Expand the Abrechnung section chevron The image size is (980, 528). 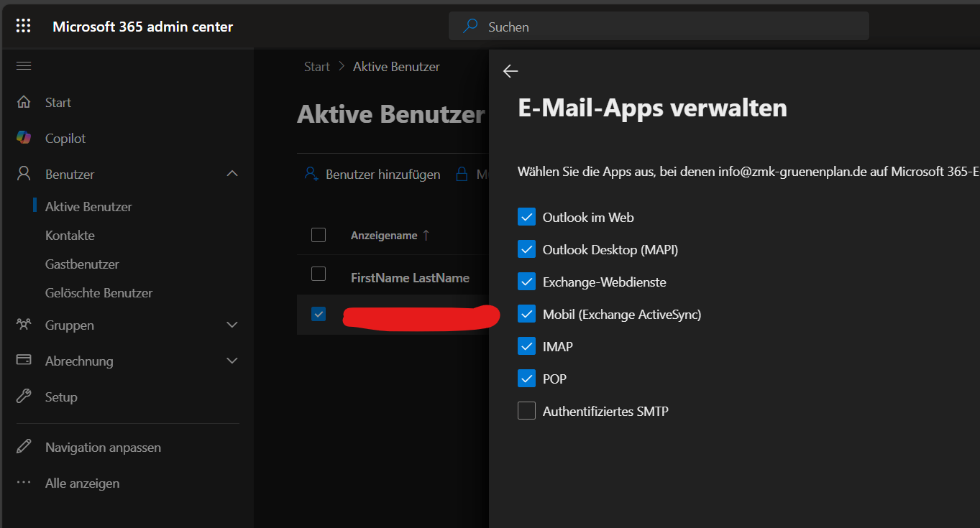click(232, 361)
